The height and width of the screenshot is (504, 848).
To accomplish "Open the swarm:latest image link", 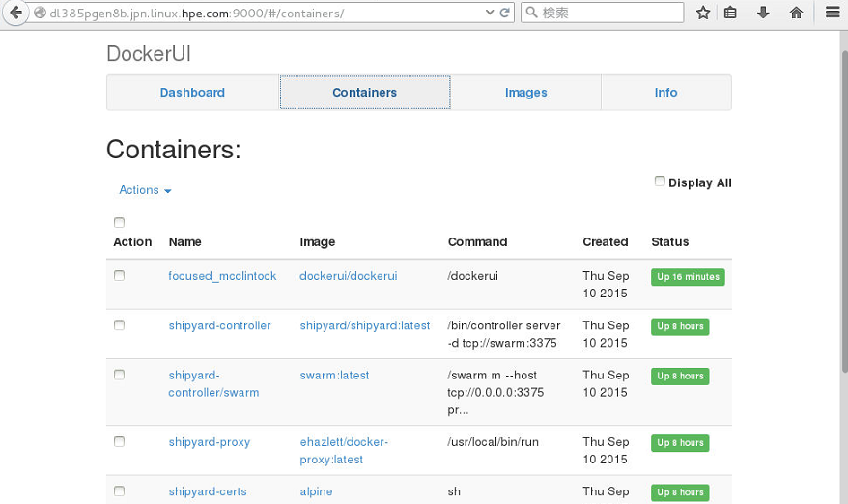I will [x=334, y=376].
